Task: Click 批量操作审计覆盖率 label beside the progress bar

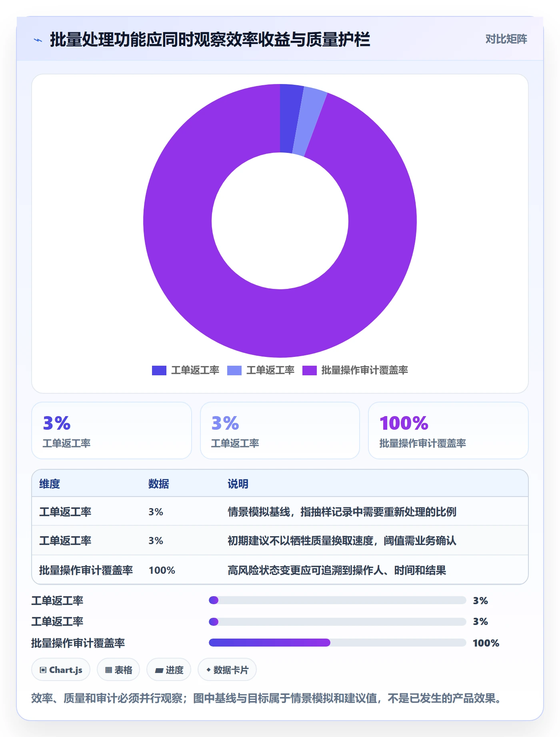Action: click(78, 643)
